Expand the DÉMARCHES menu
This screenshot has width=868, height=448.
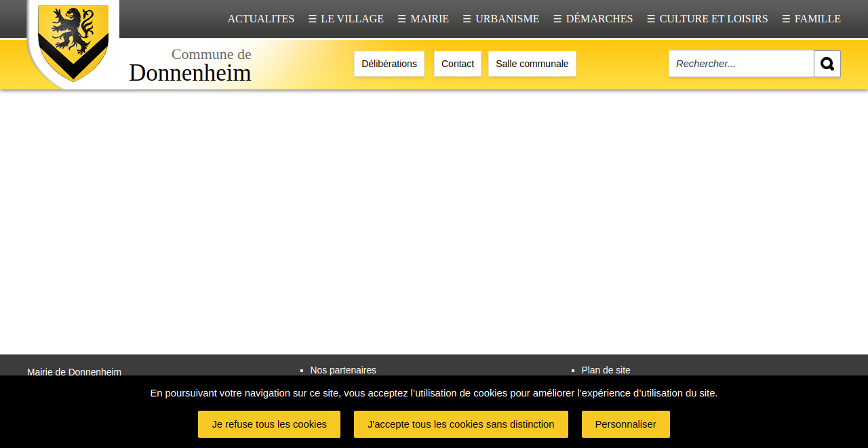click(593, 19)
